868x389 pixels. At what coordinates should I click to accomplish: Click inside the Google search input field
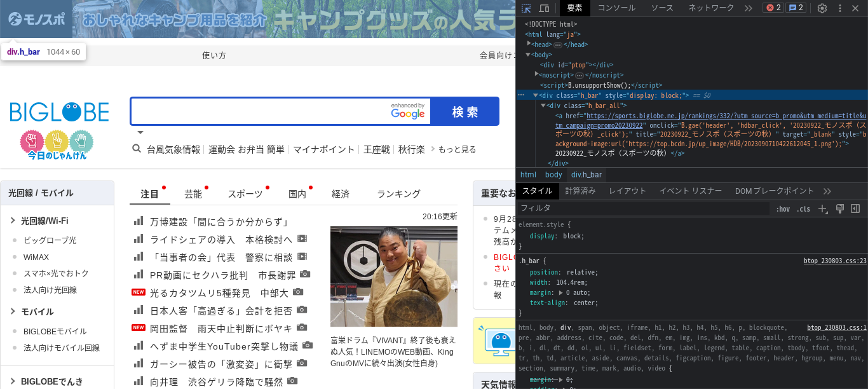254,111
